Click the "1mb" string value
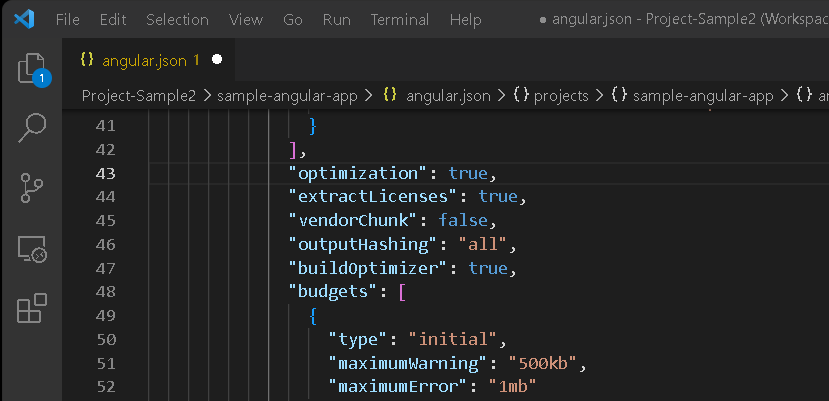 [x=513, y=387]
